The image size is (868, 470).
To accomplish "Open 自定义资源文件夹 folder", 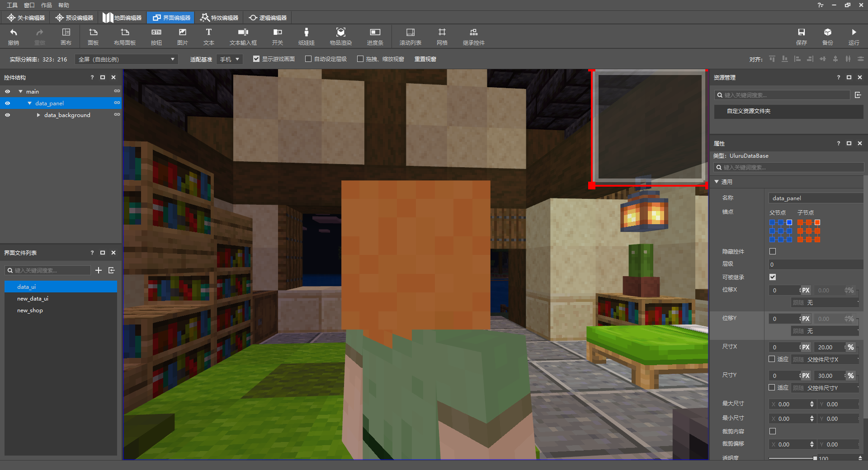I will [789, 111].
